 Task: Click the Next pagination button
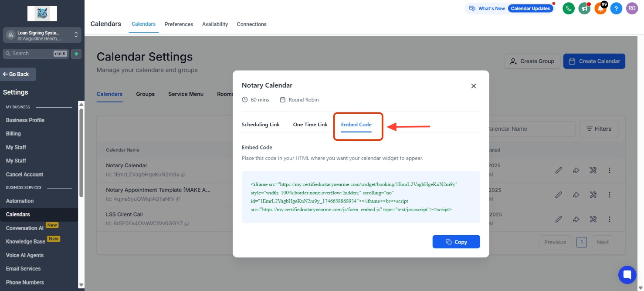[603, 242]
